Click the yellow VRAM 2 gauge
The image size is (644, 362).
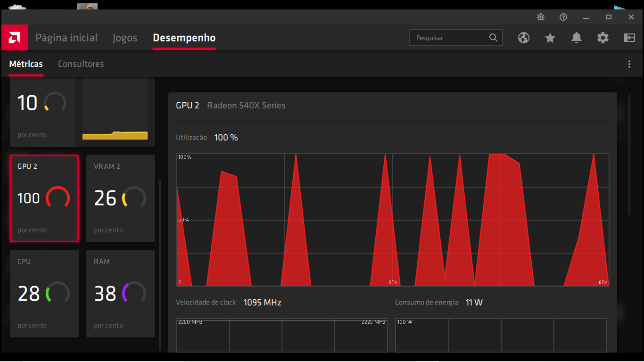click(134, 197)
